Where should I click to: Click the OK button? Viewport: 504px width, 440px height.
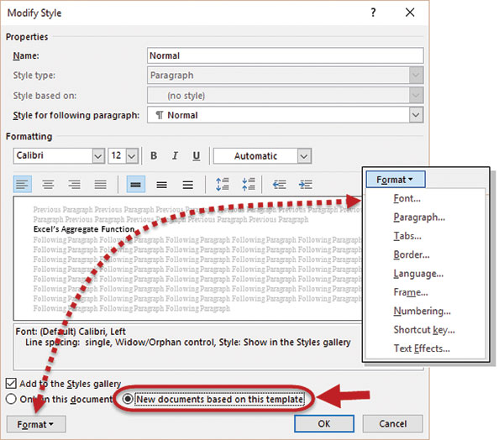click(323, 424)
